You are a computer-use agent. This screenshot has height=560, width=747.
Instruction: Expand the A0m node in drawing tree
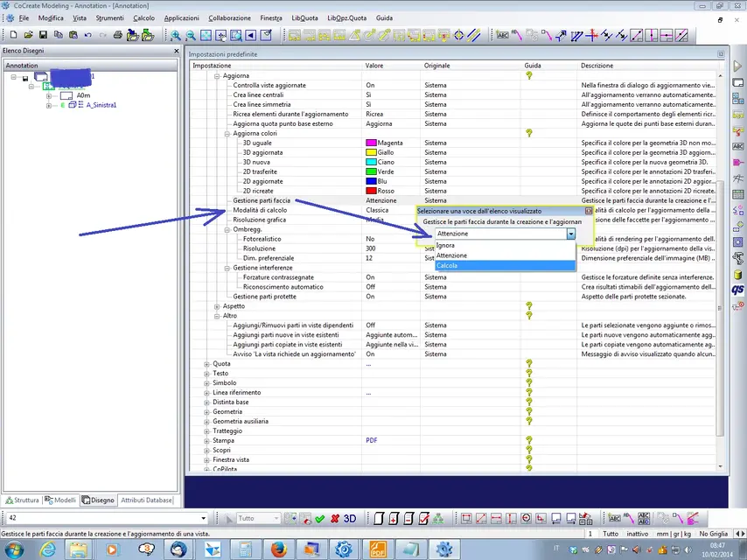coord(49,95)
